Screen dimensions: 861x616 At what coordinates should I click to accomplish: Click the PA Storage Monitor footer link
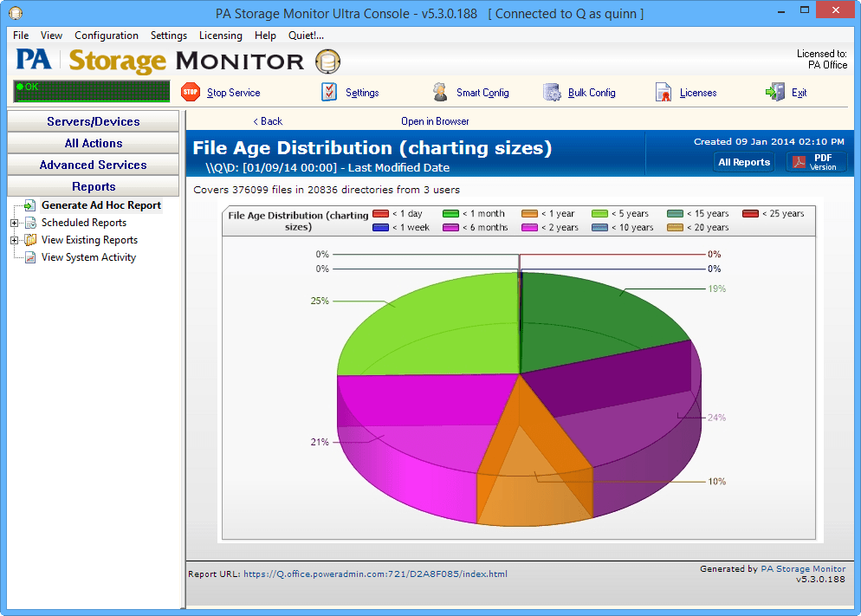coord(803,569)
